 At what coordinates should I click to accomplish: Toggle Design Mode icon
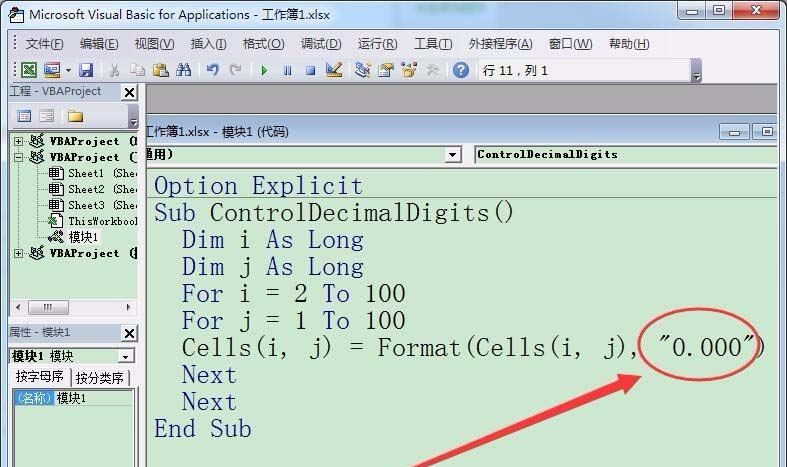coord(334,70)
